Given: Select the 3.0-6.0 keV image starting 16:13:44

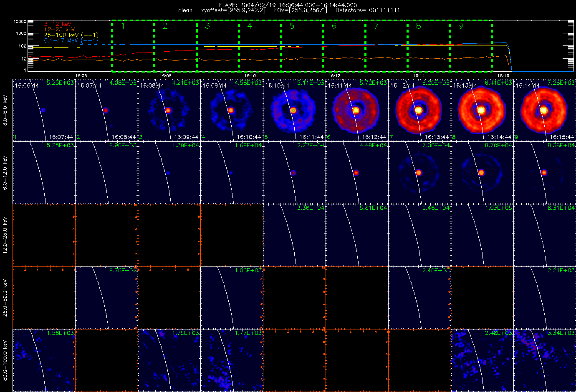Looking at the screenshot, I should (x=483, y=110).
